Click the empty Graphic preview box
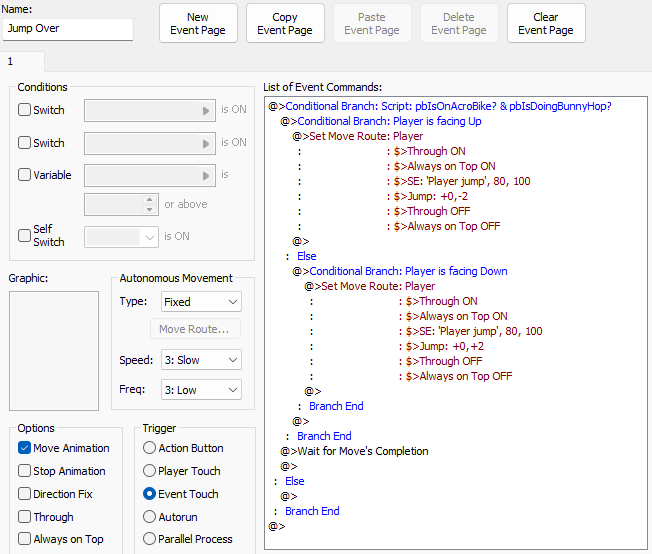 [x=54, y=351]
